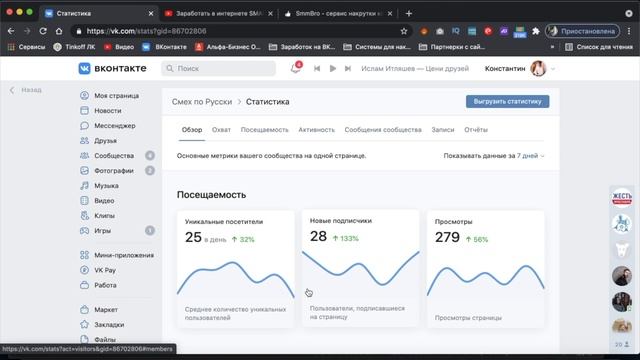Go back in browser history
The image size is (640, 360).
click(x=11, y=31)
